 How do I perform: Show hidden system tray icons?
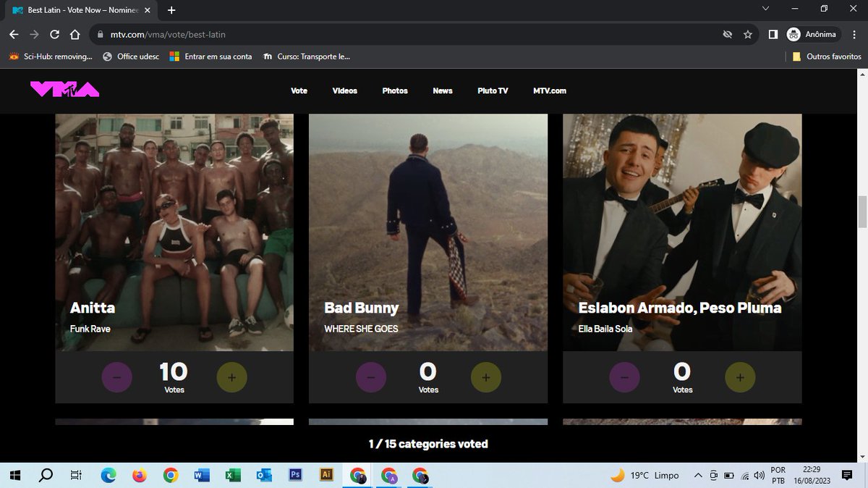click(x=698, y=476)
